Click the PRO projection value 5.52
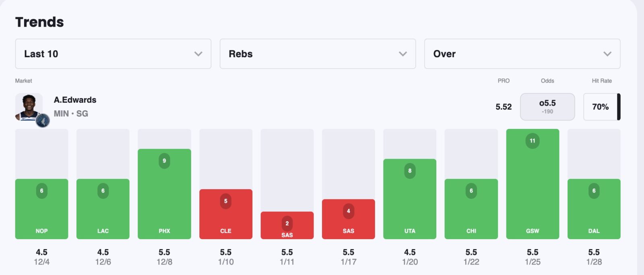Screen dimensions: 644x275 pyautogui.click(x=504, y=107)
